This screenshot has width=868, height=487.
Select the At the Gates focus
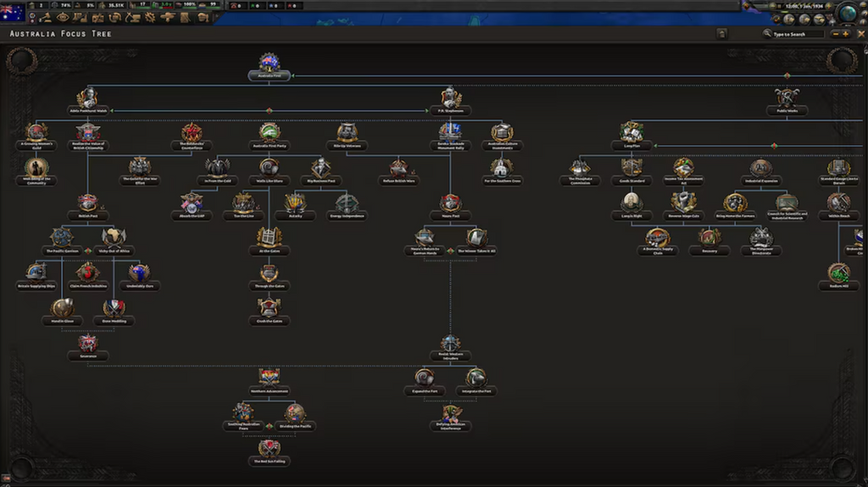click(x=269, y=242)
